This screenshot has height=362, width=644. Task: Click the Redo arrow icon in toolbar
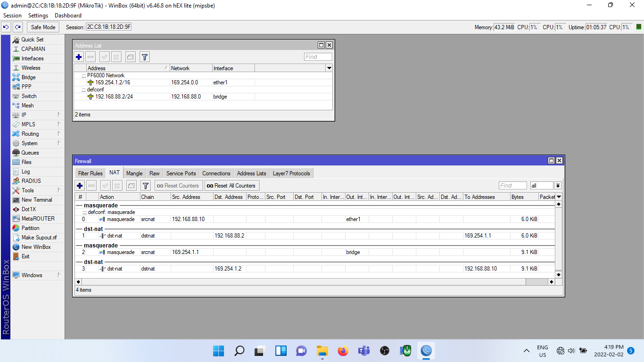coord(18,27)
